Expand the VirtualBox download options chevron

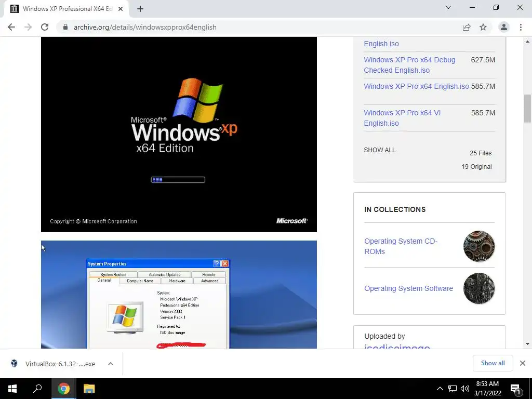(x=111, y=364)
